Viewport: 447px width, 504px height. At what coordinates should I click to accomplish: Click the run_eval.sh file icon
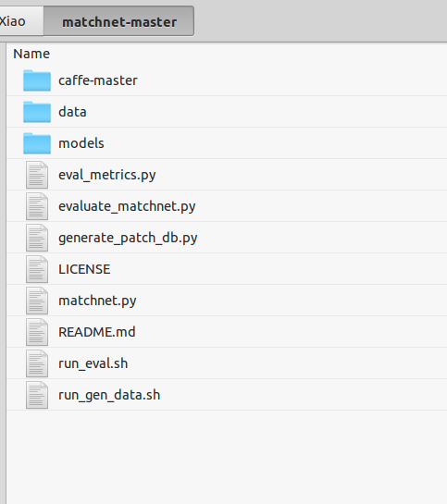pos(37,363)
